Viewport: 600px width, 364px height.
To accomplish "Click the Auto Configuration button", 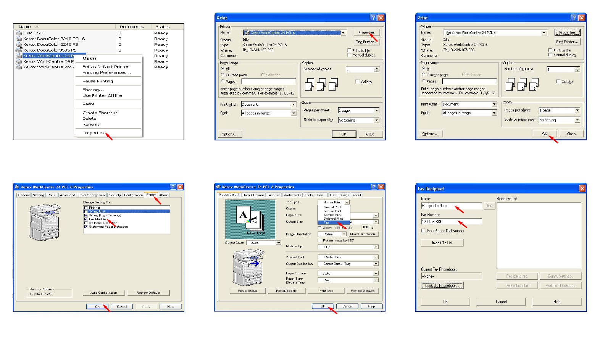I will pyautogui.click(x=104, y=293).
